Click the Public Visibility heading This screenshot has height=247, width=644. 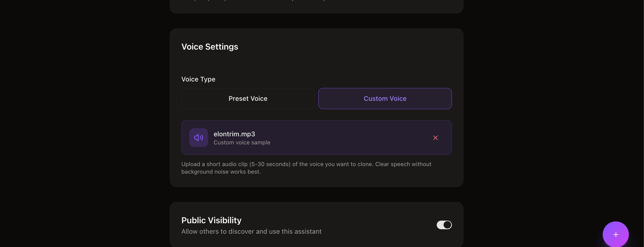[211, 220]
